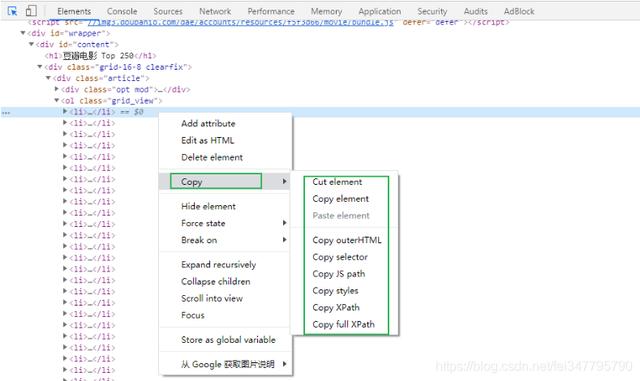Switch to the Network tab
Image resolution: width=640 pixels, height=381 pixels.
tap(215, 11)
